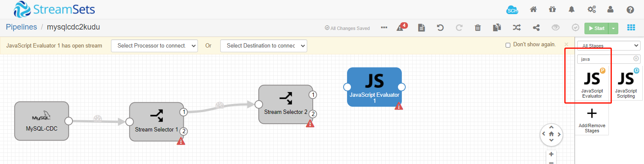
Task: Click the All Changes Saved status
Action: (x=347, y=28)
